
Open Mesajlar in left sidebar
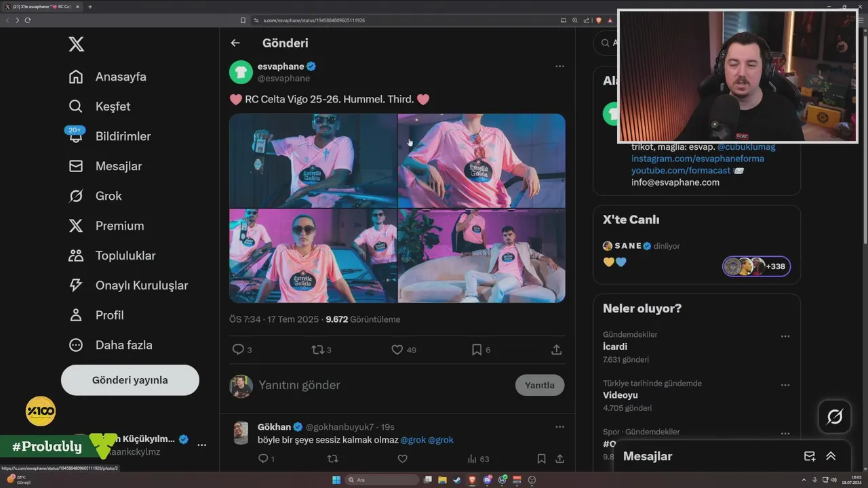pyautogui.click(x=105, y=166)
